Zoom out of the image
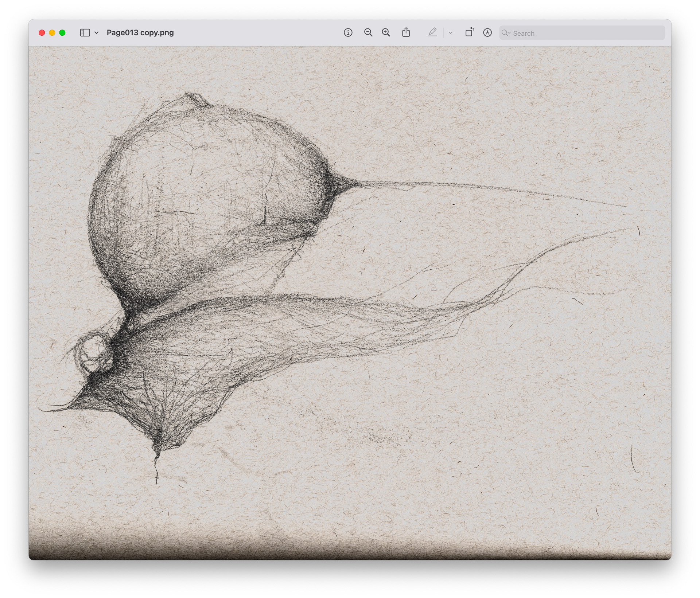 (368, 33)
